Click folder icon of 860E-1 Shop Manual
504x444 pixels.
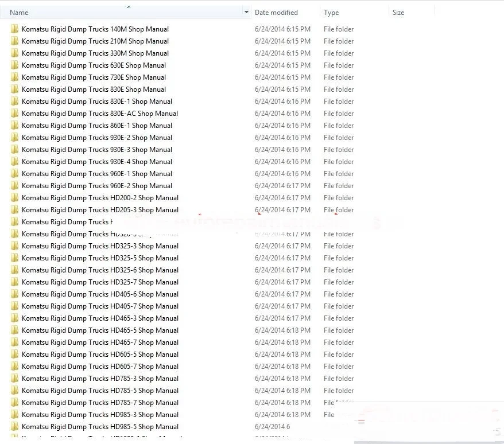click(14, 126)
